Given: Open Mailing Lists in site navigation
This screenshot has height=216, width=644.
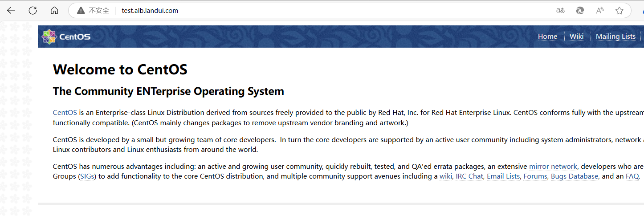Looking at the screenshot, I should (615, 37).
